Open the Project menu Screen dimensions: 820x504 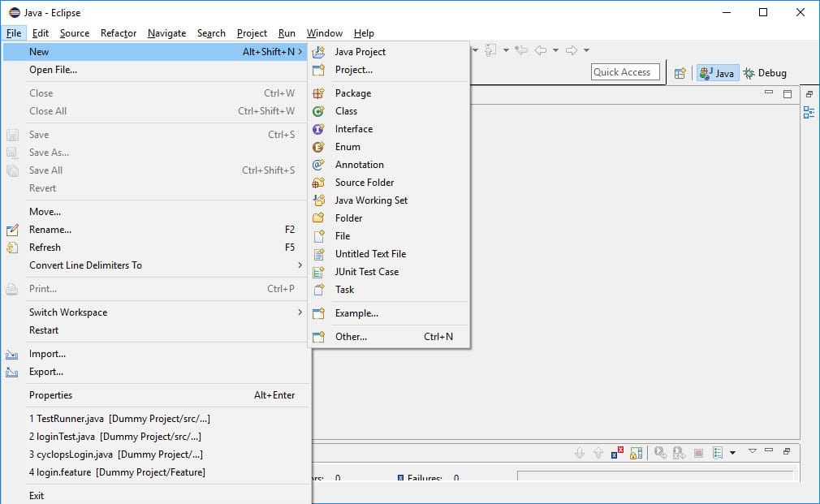pos(252,33)
